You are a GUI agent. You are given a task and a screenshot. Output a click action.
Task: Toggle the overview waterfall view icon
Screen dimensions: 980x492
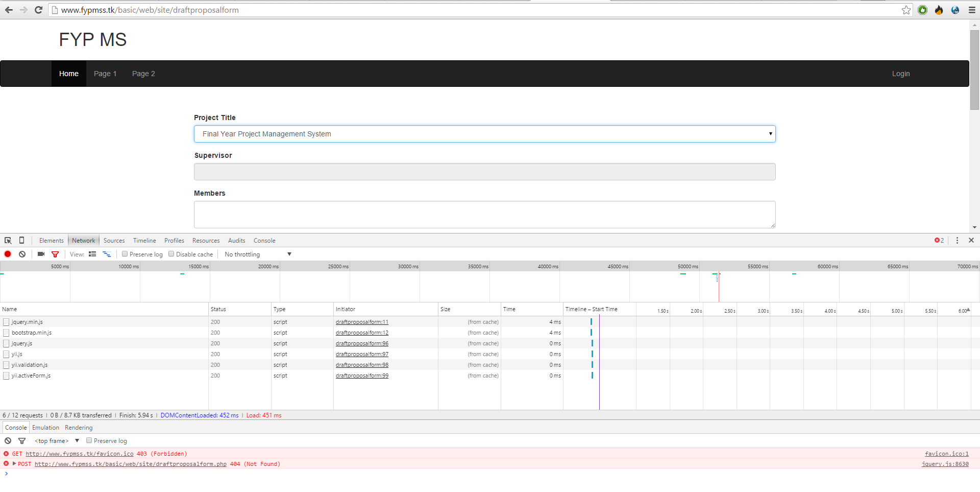(x=107, y=254)
